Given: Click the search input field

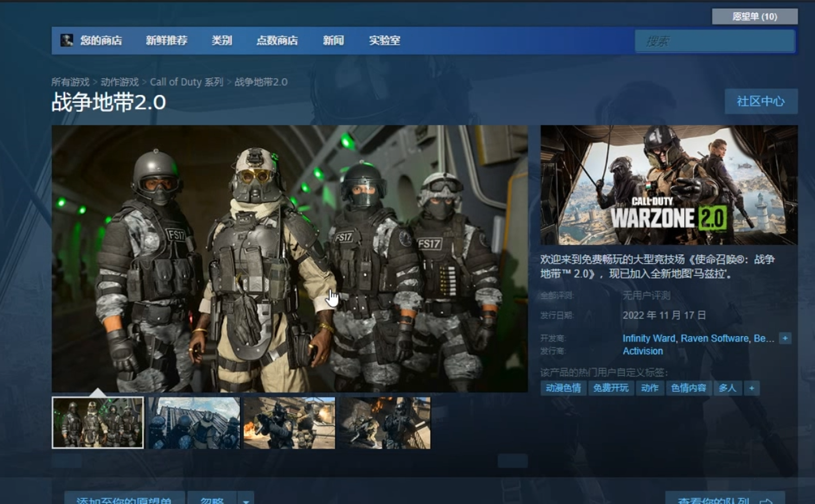Looking at the screenshot, I should (714, 41).
